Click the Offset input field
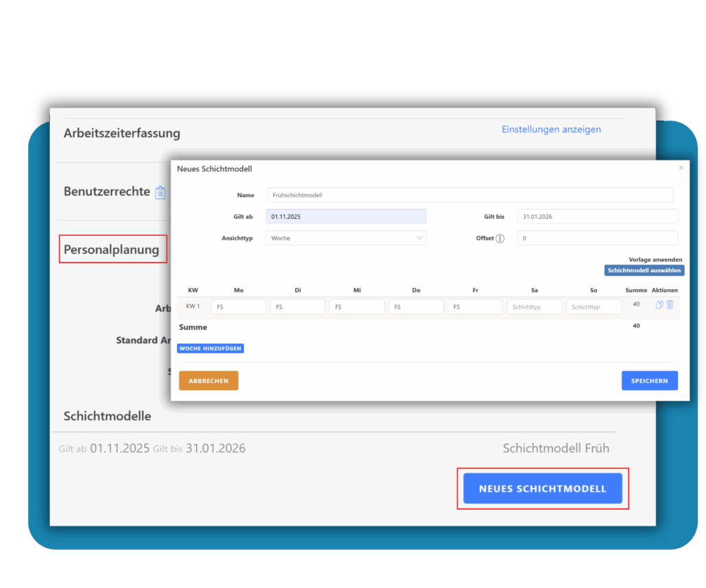Image resolution: width=706 pixels, height=588 pixels. point(597,238)
